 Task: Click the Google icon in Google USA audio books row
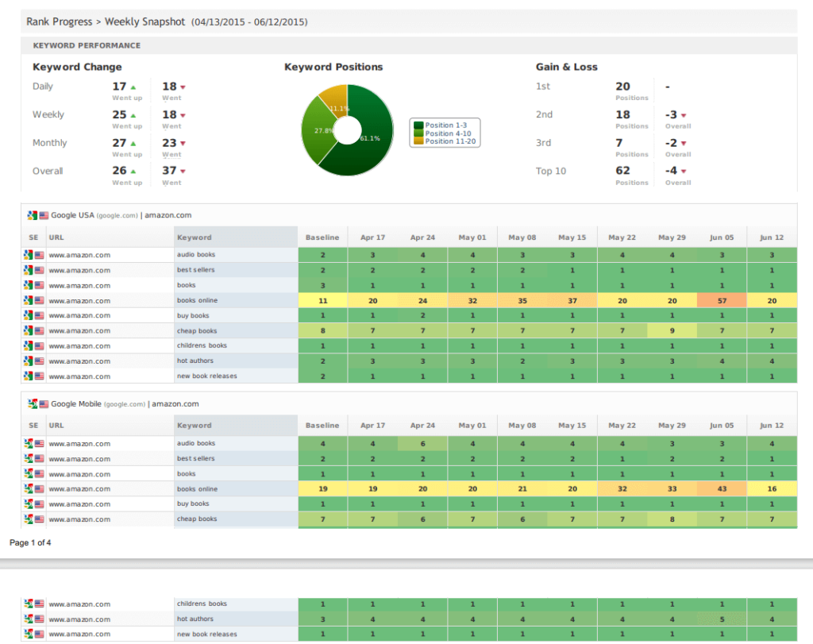(28, 255)
